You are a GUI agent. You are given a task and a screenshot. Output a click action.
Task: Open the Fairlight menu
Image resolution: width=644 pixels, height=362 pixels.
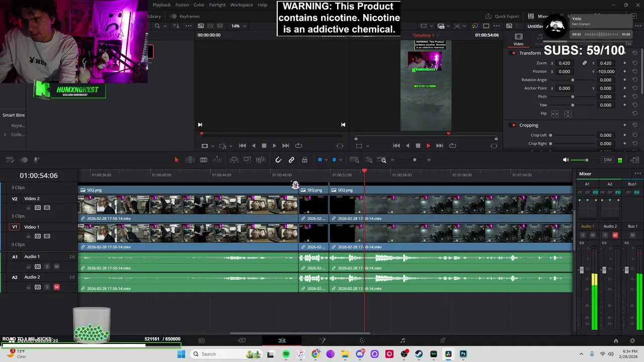click(x=217, y=5)
